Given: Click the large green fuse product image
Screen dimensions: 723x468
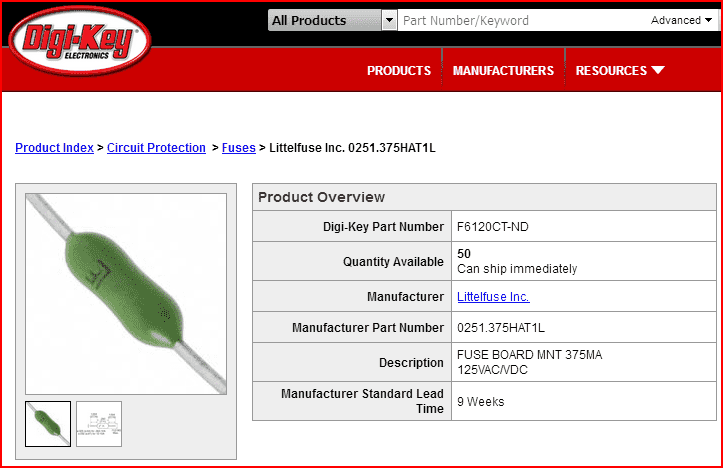Looking at the screenshot, I should point(126,294).
